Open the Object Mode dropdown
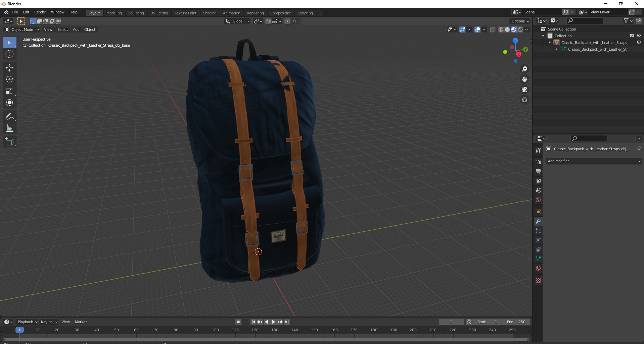The width and height of the screenshot is (644, 344). (21, 30)
